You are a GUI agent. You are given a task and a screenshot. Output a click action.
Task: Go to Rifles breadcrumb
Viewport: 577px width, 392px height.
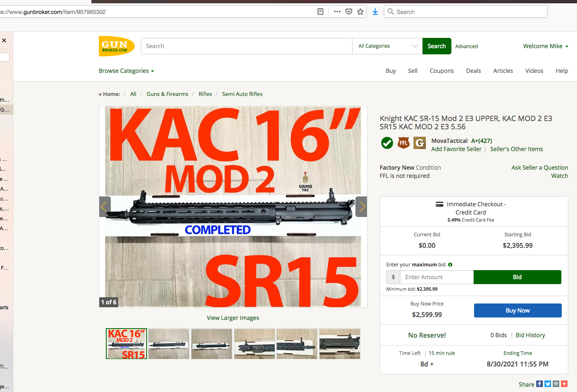[x=205, y=94]
